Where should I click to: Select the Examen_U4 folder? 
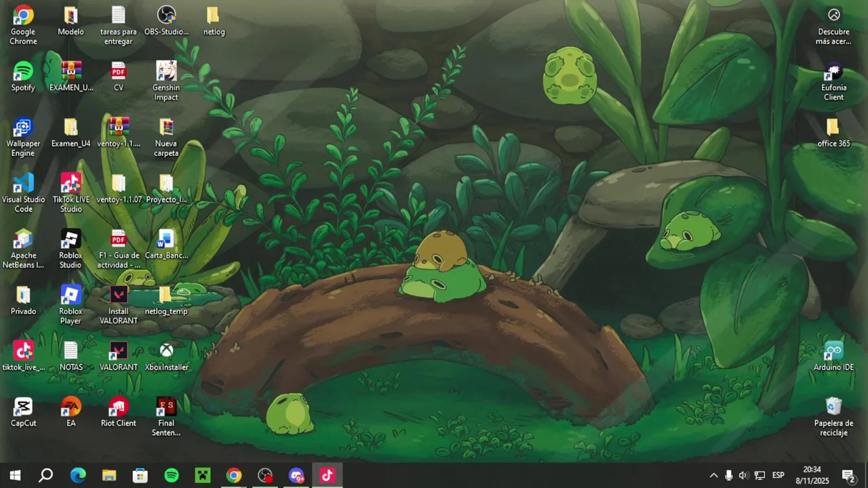click(x=71, y=132)
